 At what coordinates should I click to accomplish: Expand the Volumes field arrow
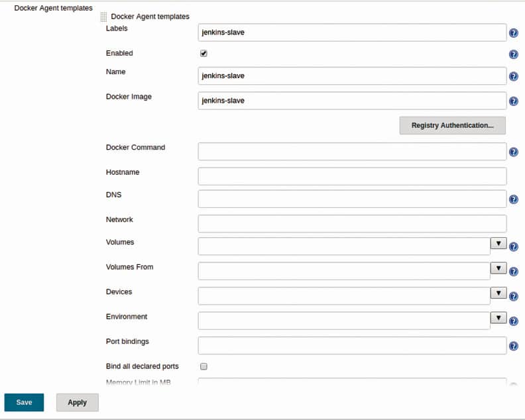pyautogui.click(x=498, y=244)
